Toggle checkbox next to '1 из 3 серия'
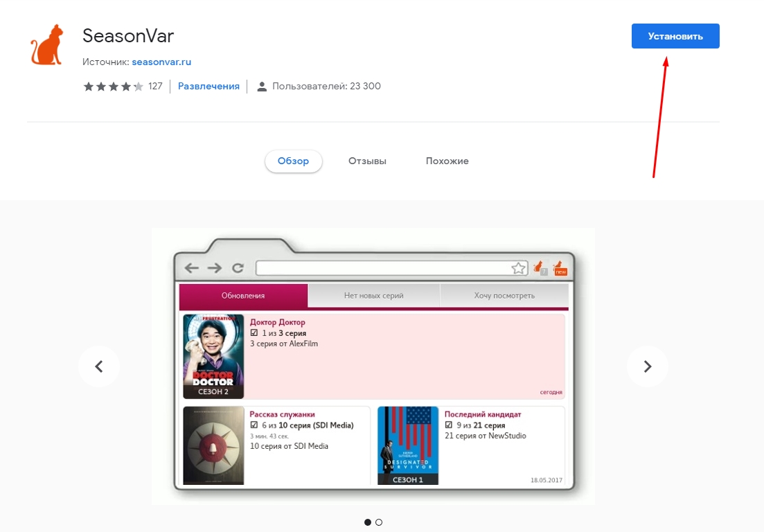The height and width of the screenshot is (532, 764). point(254,332)
